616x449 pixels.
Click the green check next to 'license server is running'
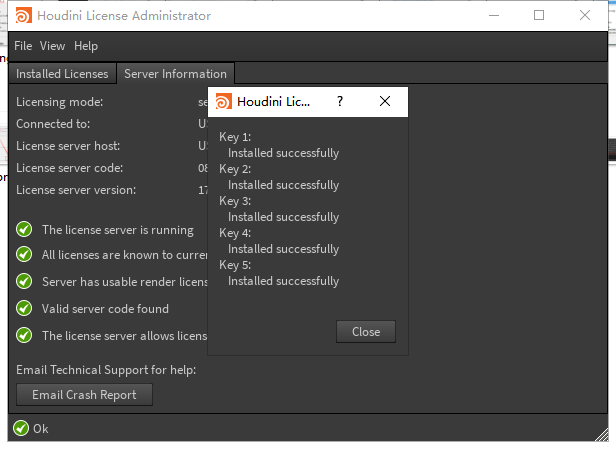[24, 229]
